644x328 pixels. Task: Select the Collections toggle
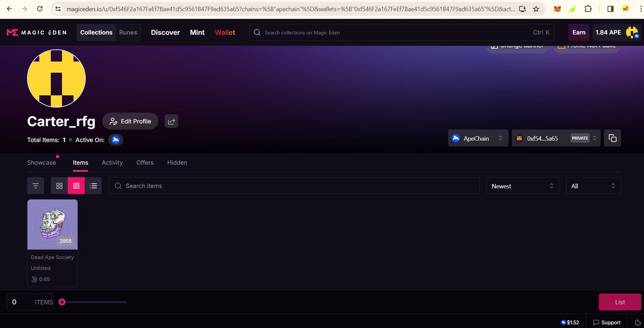click(96, 33)
